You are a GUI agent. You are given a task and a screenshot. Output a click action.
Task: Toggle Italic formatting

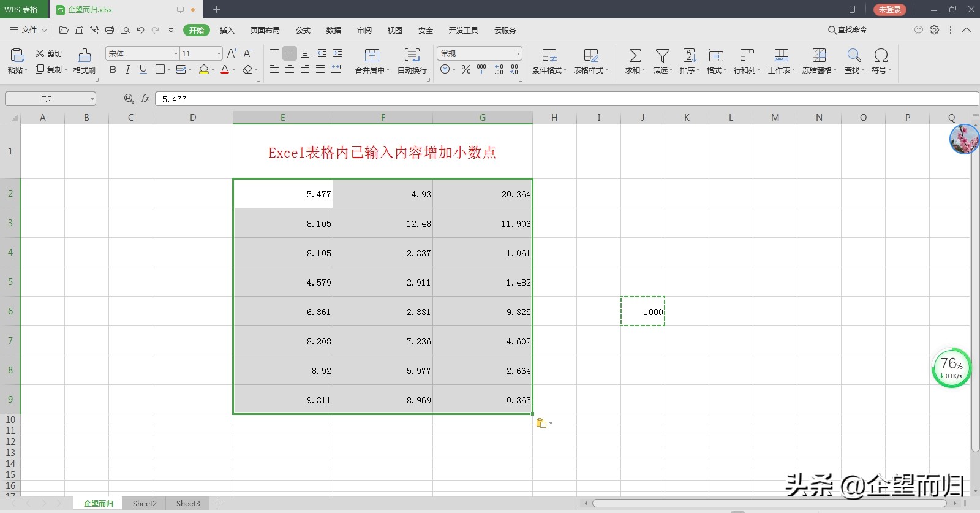tap(128, 69)
